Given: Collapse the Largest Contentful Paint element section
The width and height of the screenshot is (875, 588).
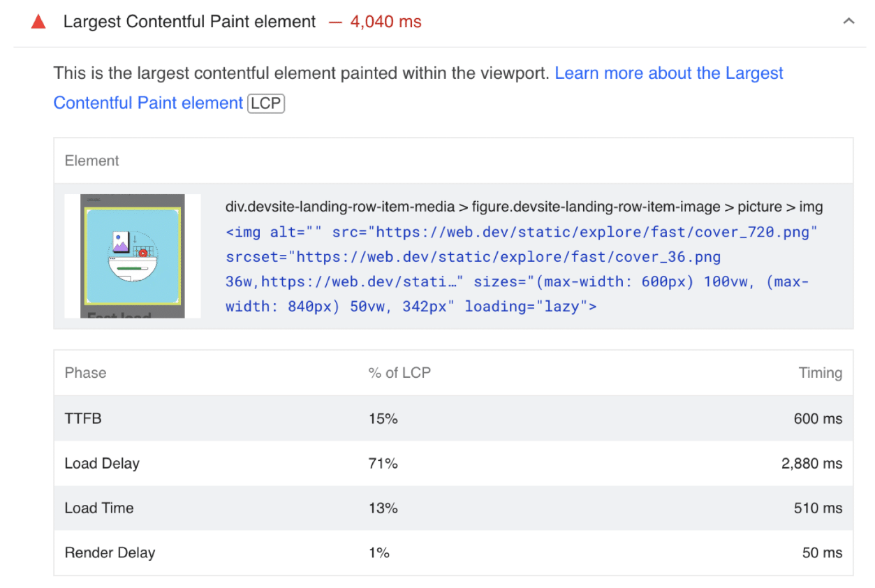Looking at the screenshot, I should (x=848, y=22).
